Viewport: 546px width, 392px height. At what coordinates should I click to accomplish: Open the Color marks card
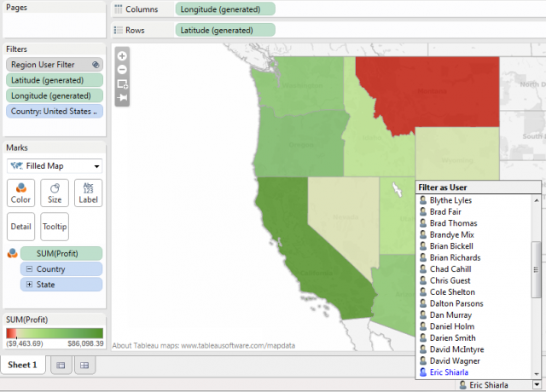click(21, 193)
